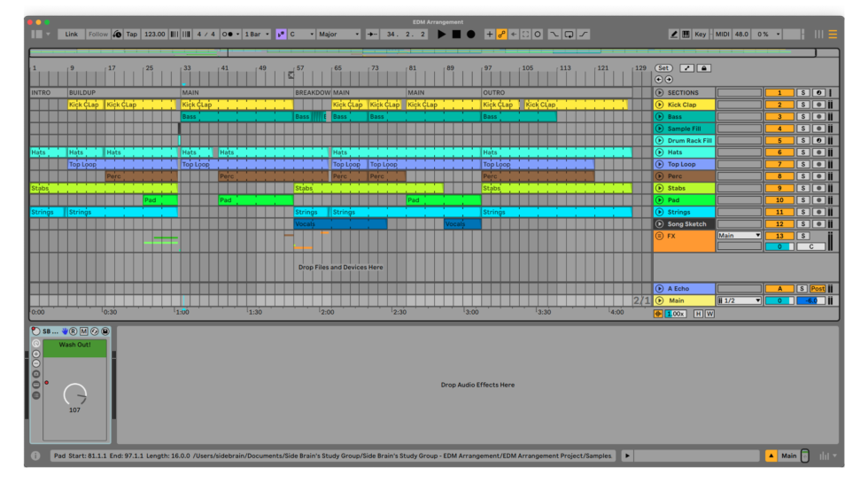The width and height of the screenshot is (868, 499).
Task: Click the Main track -6.0 volume slider
Action: pyautogui.click(x=810, y=300)
